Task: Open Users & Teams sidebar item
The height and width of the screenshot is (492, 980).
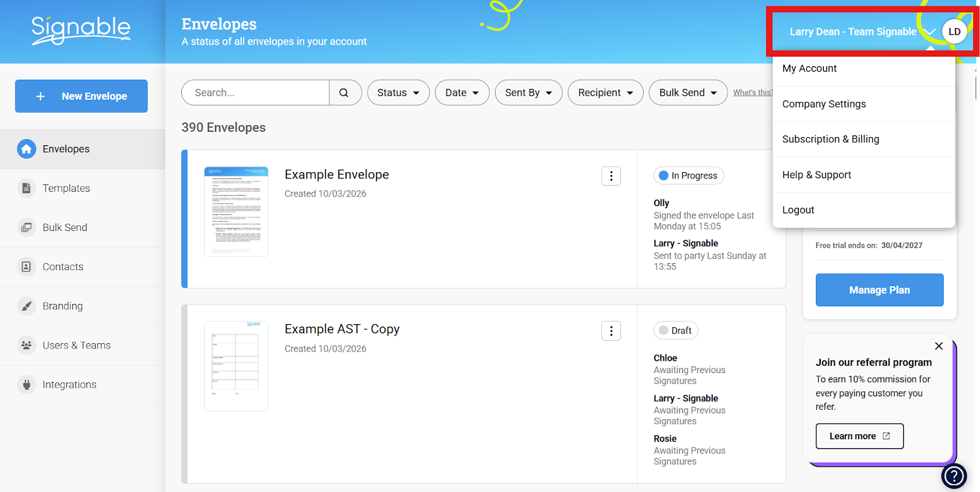Action: coord(83,345)
